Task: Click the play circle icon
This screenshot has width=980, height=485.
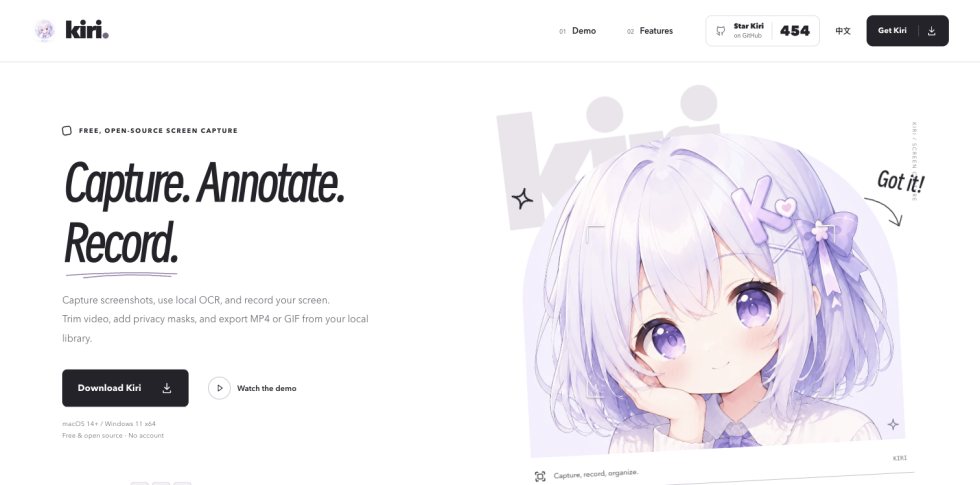Action: [x=219, y=388]
